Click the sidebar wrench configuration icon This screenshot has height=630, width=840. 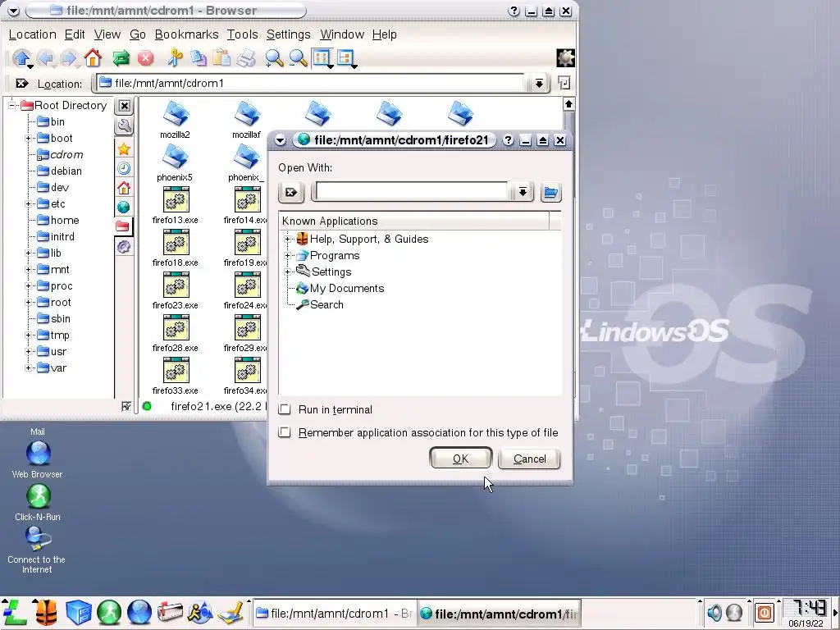pyautogui.click(x=124, y=126)
